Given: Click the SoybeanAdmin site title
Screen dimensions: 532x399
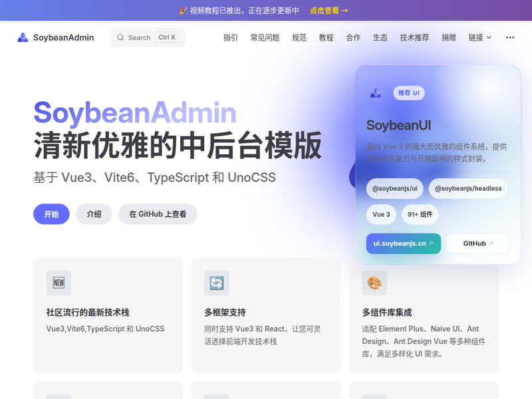Looking at the screenshot, I should coord(63,38).
